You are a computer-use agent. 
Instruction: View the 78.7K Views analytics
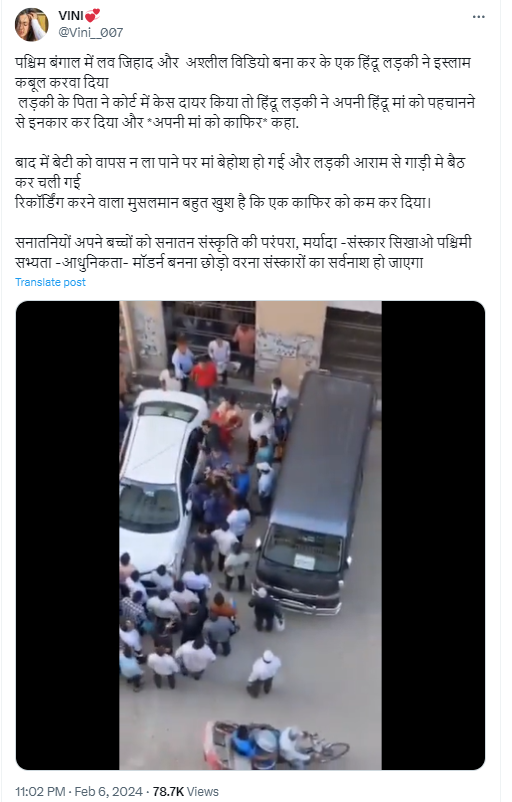pyautogui.click(x=185, y=791)
